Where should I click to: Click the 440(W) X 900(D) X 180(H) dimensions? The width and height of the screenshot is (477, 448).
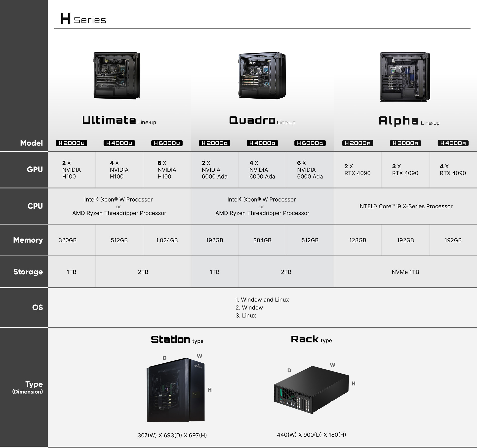pyautogui.click(x=312, y=435)
